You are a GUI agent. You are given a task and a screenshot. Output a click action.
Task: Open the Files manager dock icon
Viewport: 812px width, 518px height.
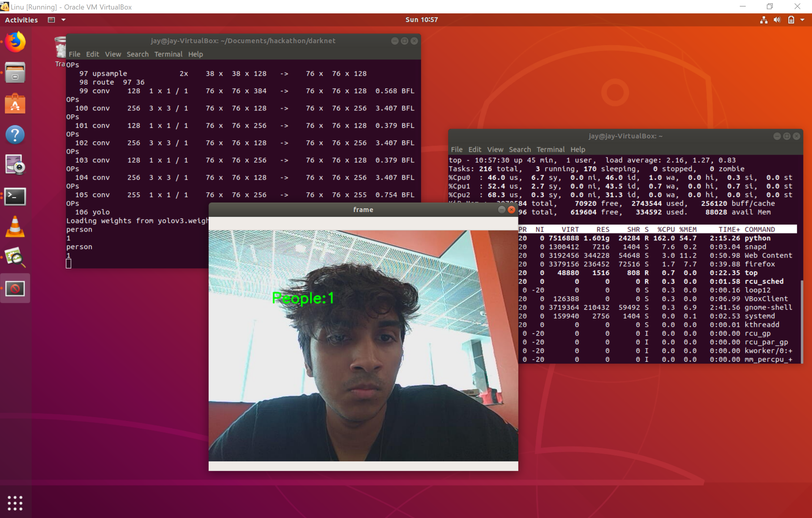pos(15,73)
